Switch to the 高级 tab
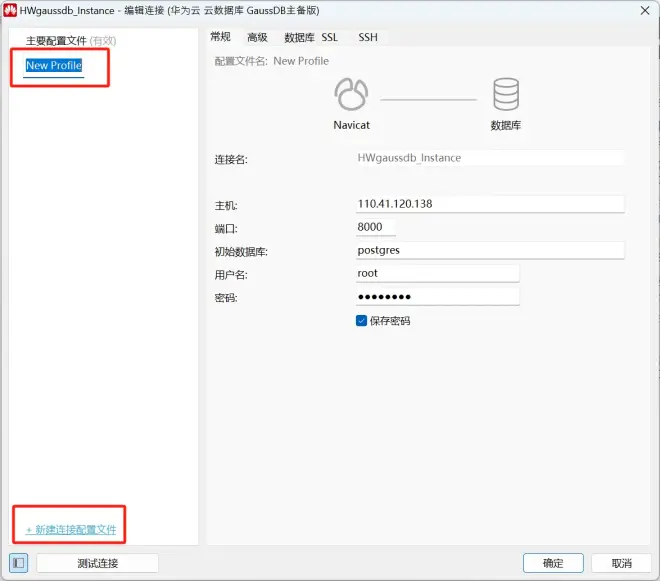 [x=257, y=37]
